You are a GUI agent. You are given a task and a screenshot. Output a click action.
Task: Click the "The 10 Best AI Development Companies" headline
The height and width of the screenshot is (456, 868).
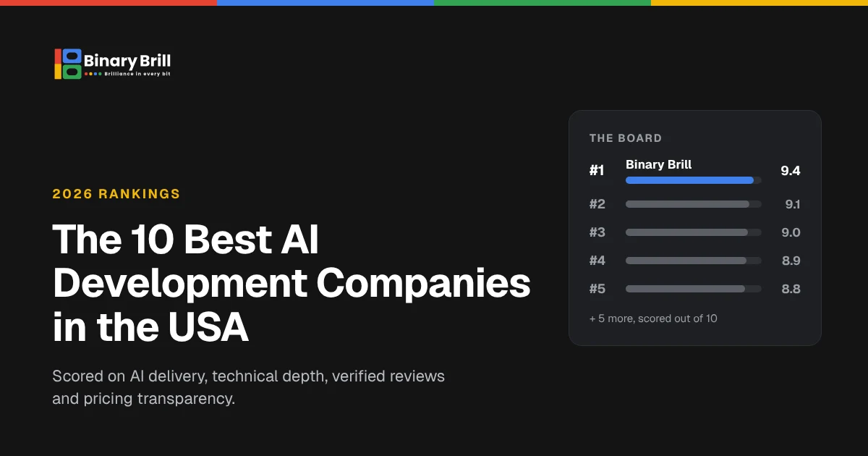(x=292, y=284)
